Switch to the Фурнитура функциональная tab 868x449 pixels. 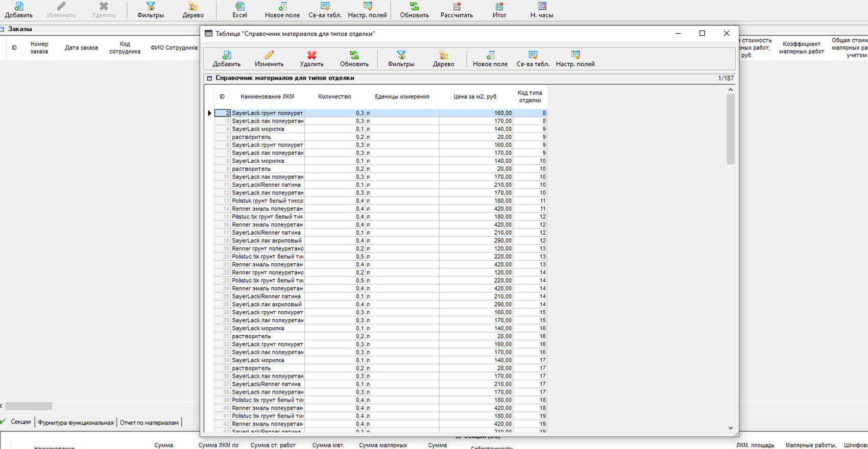click(76, 422)
